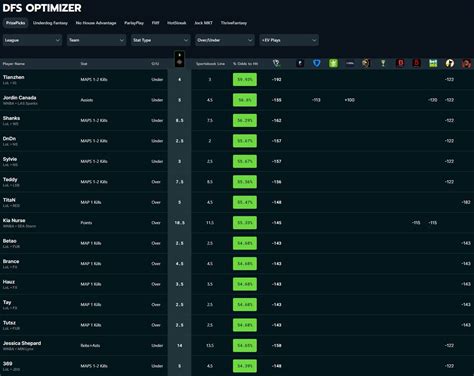Switch to the Jock MKT tab
This screenshot has height=376, width=474.
click(203, 23)
